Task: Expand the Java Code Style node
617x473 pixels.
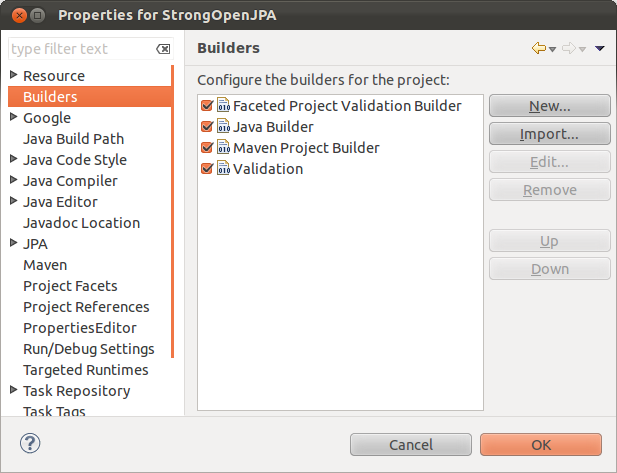Action: tap(13, 160)
